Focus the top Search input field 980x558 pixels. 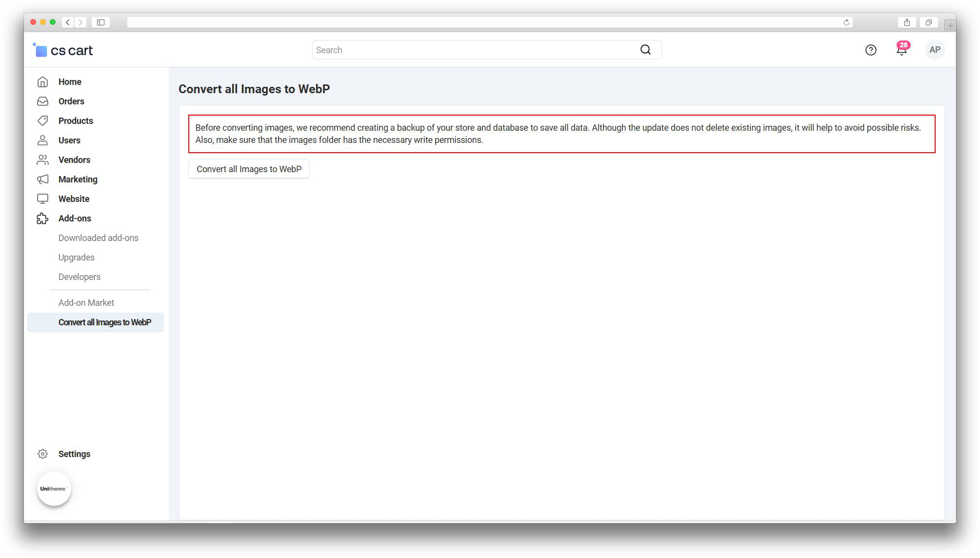473,50
